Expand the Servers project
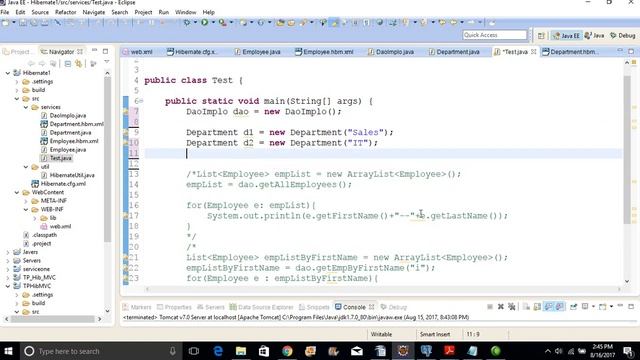 click(8, 260)
